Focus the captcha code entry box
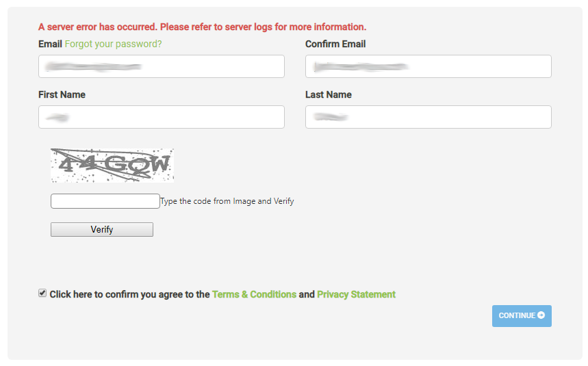588x366 pixels. (x=105, y=201)
